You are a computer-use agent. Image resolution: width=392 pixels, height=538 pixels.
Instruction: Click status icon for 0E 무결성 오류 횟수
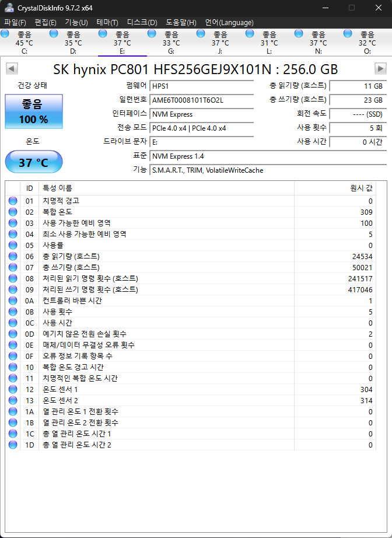click(x=13, y=345)
